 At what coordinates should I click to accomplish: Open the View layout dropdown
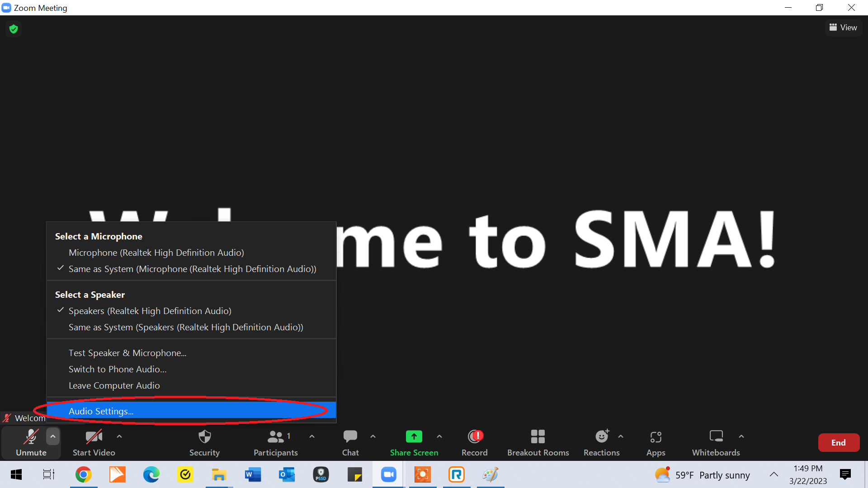(843, 28)
